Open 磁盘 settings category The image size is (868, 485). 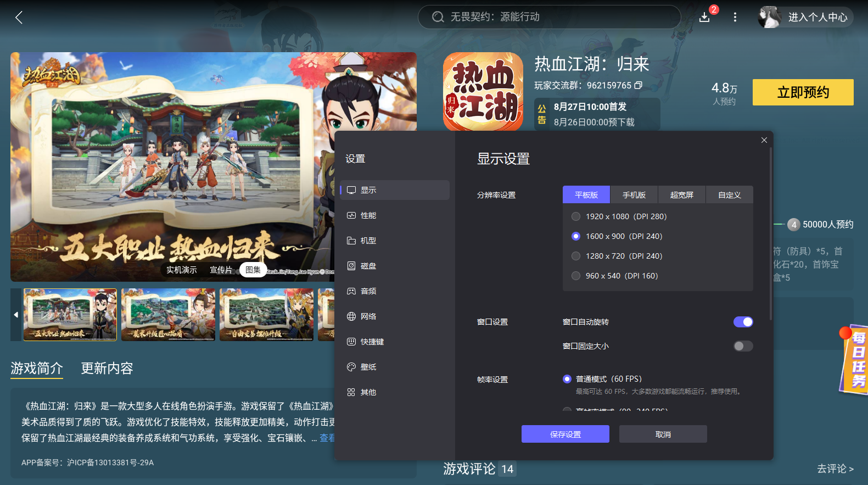click(x=395, y=266)
